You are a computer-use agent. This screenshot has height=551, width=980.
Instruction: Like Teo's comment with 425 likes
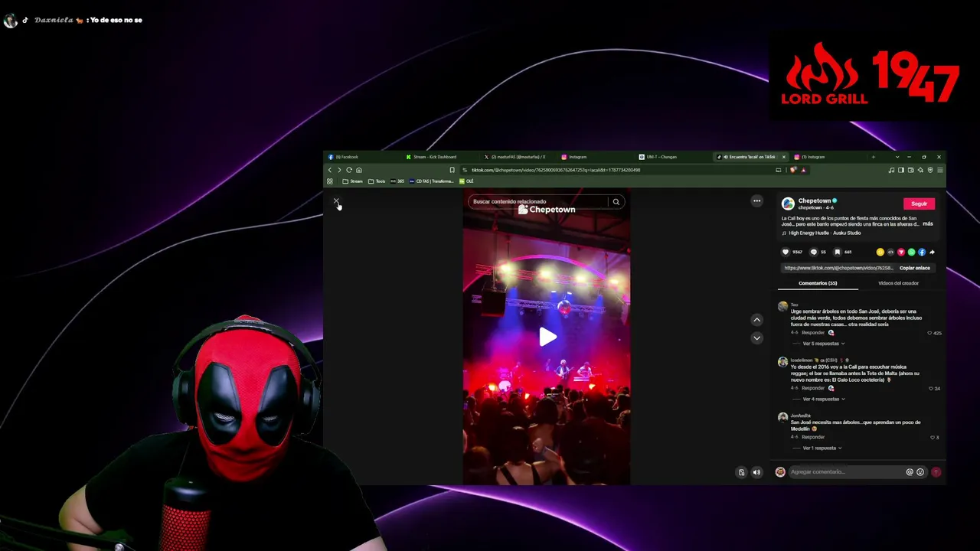(x=930, y=333)
